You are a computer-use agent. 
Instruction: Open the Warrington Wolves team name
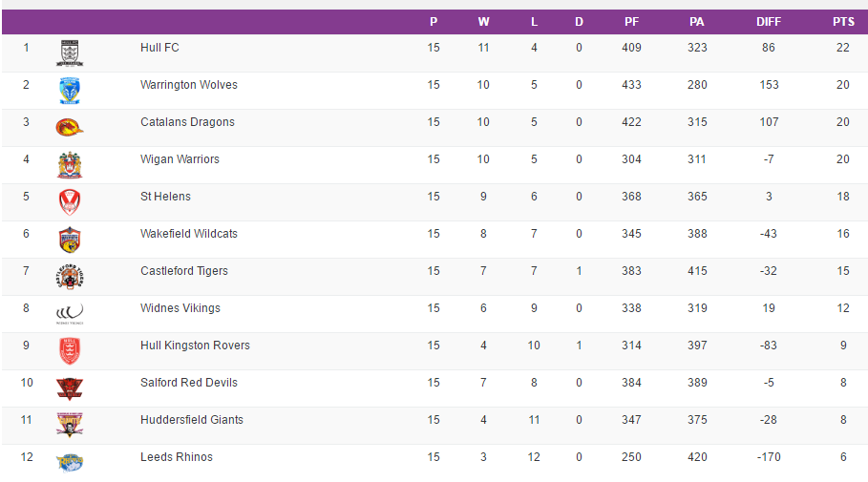click(x=188, y=85)
